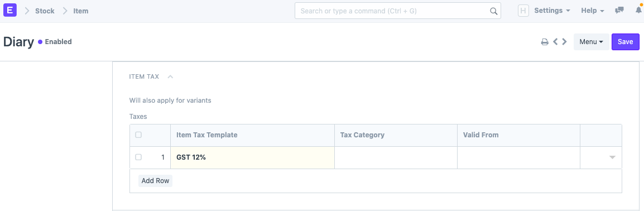Open the notifications bell

pyautogui.click(x=638, y=11)
